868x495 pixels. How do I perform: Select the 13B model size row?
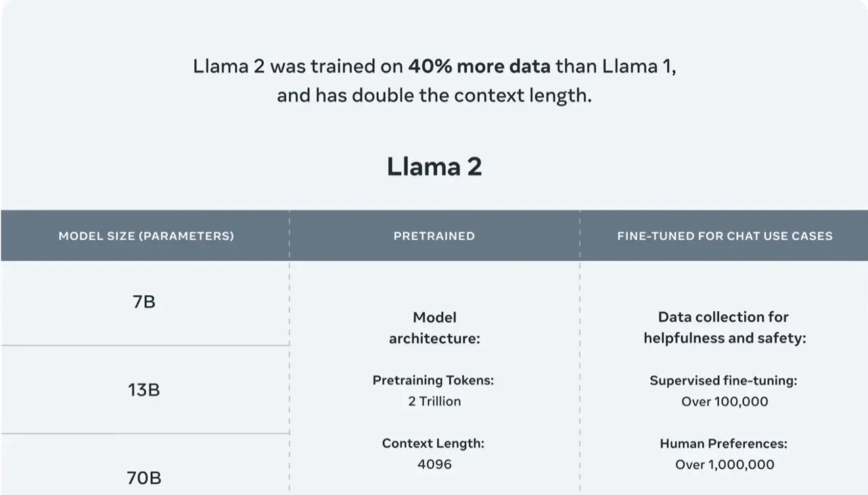[145, 390]
